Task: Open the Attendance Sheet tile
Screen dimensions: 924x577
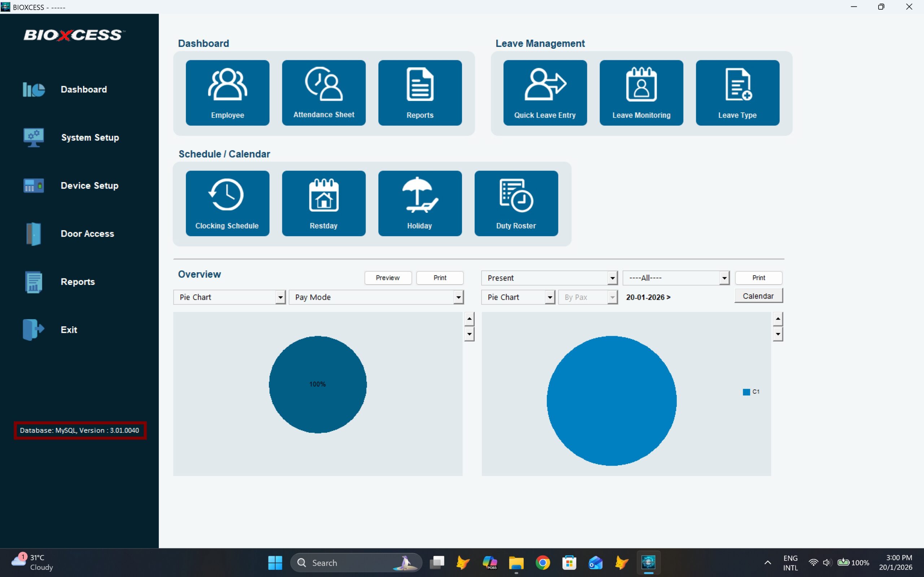Action: (x=324, y=92)
